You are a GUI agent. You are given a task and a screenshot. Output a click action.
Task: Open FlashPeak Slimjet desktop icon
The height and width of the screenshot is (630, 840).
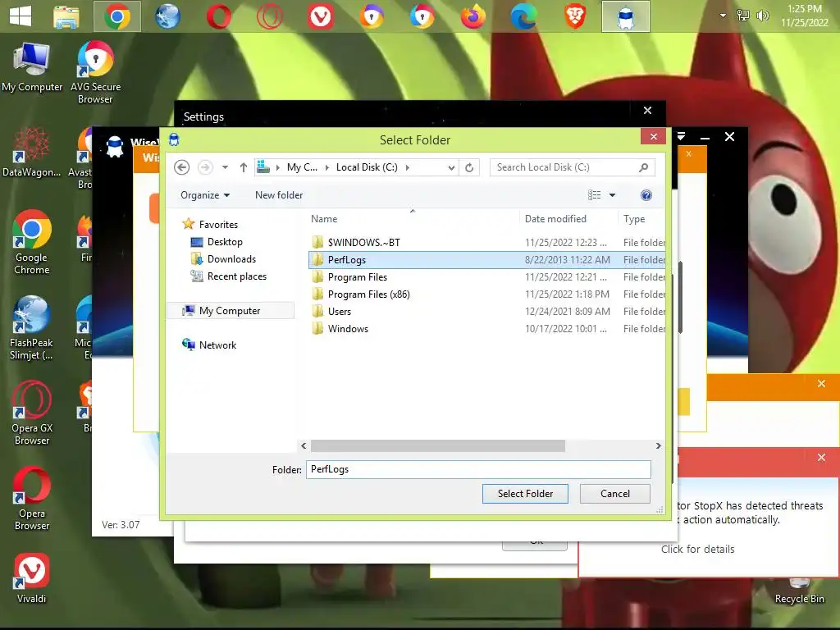tap(32, 328)
